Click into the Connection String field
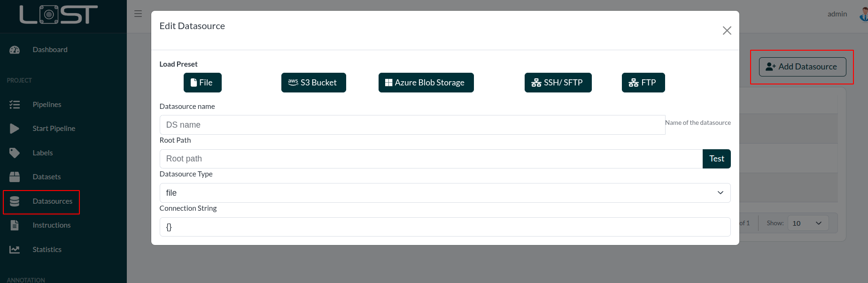This screenshot has height=283, width=868. (444, 227)
